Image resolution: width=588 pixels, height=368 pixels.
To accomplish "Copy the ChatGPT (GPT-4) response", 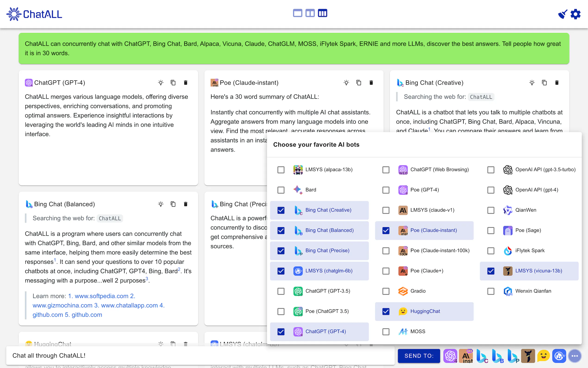I will coord(173,83).
